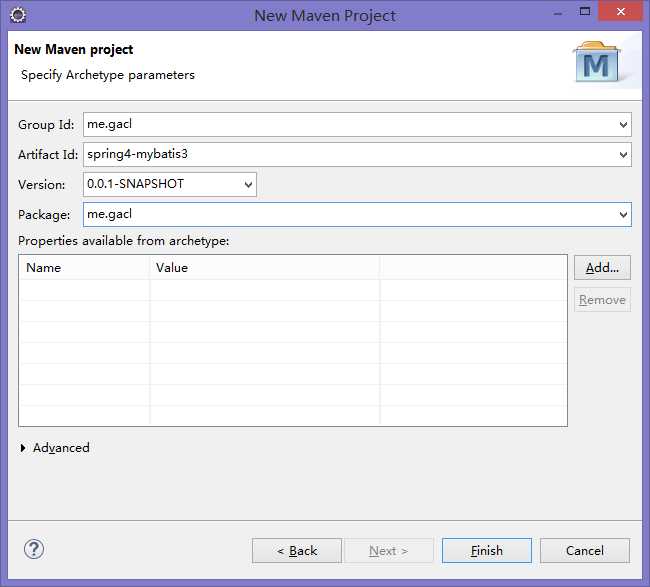Click the 'Group Id:' label
The width and height of the screenshot is (650, 587).
pyautogui.click(x=46, y=125)
